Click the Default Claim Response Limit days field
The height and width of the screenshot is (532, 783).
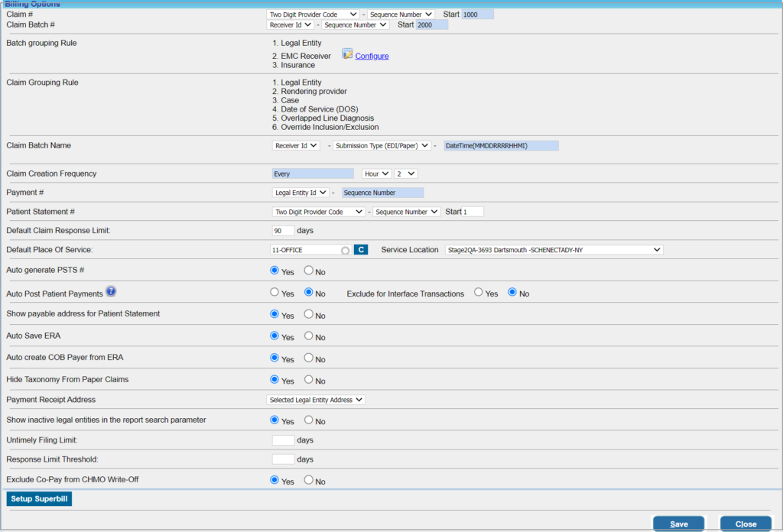pos(283,231)
